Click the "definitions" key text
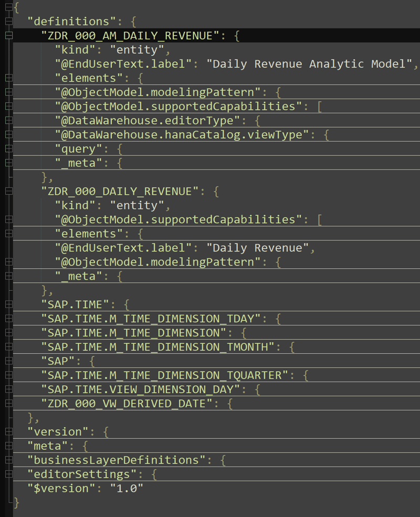Image resolution: width=420 pixels, height=517 pixels. point(71,22)
